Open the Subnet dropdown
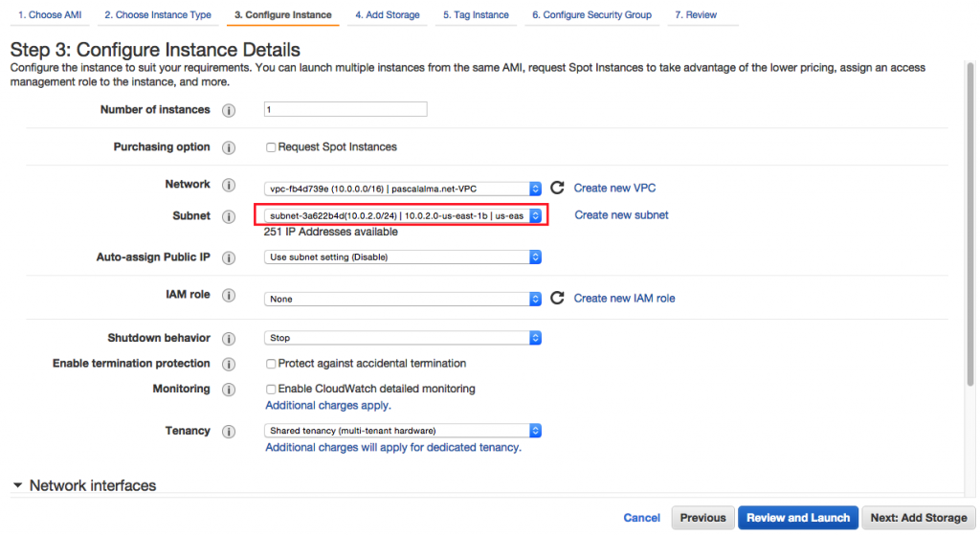 point(402,216)
